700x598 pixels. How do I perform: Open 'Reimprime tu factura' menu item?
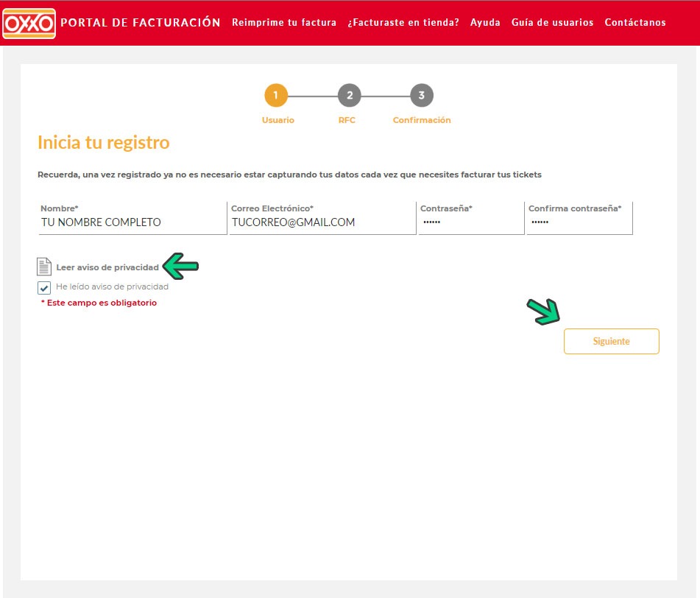(284, 22)
